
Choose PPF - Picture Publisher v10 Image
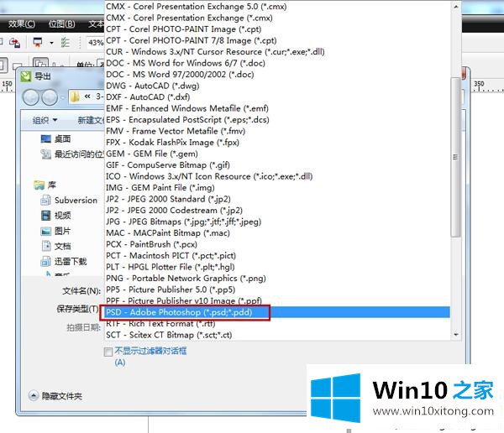point(278,301)
